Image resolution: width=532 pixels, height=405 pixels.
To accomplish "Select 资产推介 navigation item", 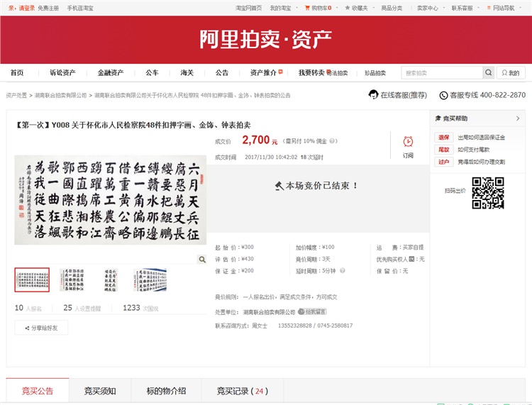I will point(263,72).
